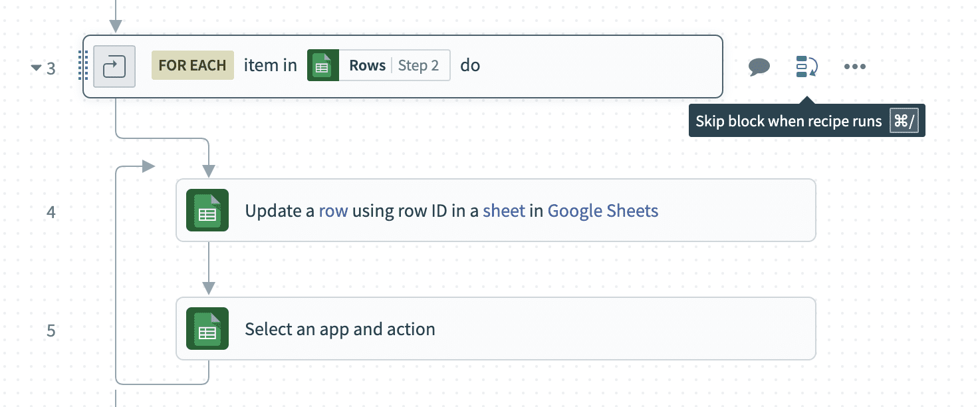This screenshot has width=980, height=407.
Task: Open the "sheet" link in step 4
Action: click(504, 211)
